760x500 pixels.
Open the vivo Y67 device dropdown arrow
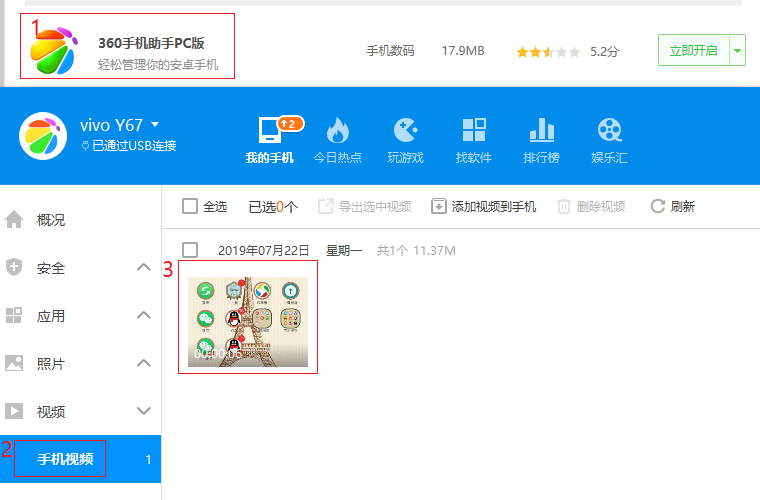(155, 125)
